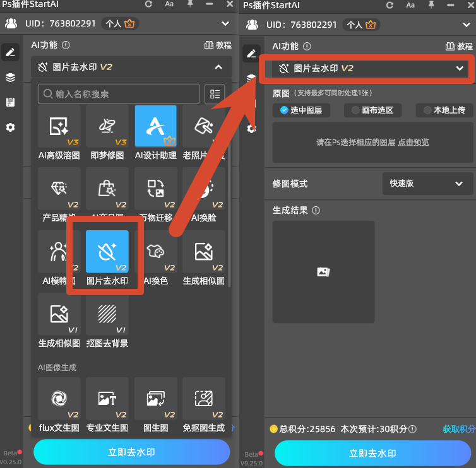
Task: Click 请在Ps选择相应的图层 点击预览 area
Action: 372,143
